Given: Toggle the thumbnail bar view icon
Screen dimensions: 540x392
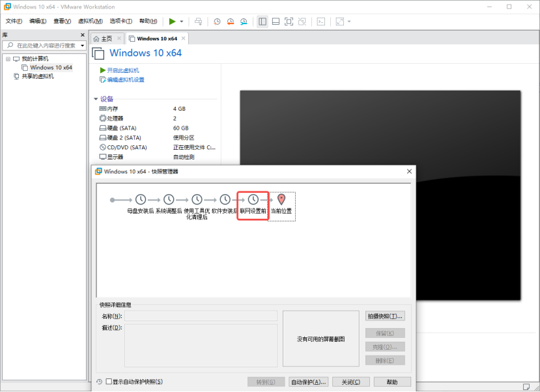Looking at the screenshot, I should pos(276,21).
